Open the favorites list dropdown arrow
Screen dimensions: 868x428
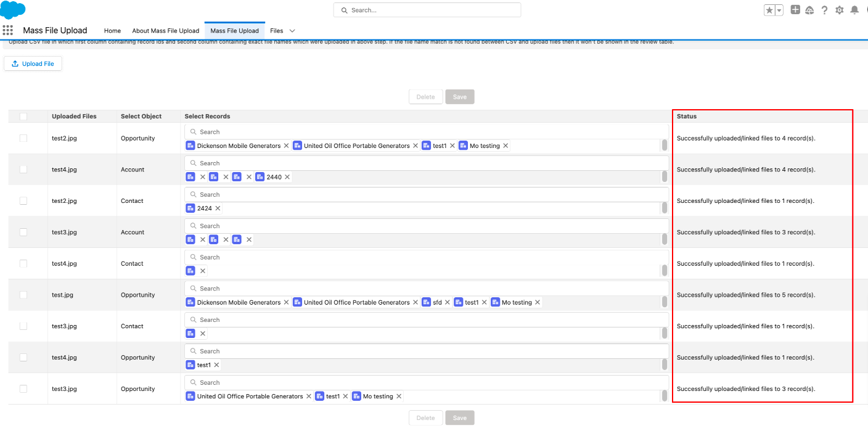coord(779,10)
